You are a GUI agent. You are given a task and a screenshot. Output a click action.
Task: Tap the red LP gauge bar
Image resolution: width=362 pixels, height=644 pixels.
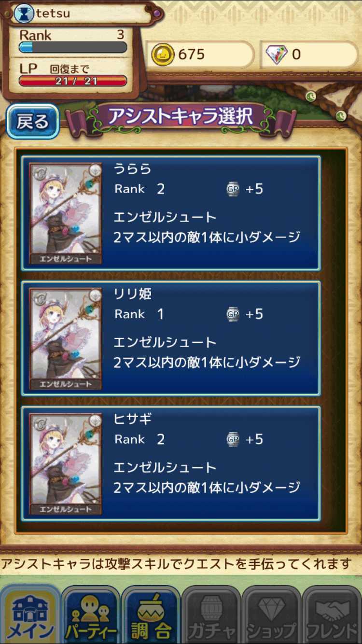(x=73, y=81)
